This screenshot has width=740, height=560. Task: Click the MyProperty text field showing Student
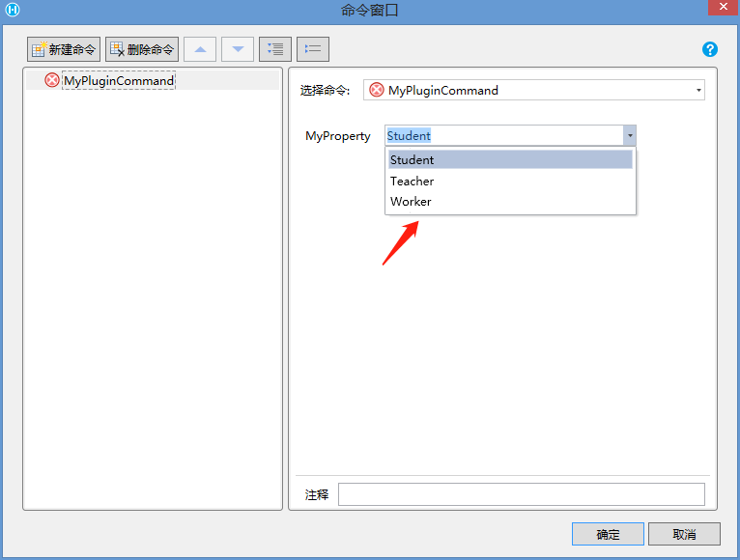(504, 136)
